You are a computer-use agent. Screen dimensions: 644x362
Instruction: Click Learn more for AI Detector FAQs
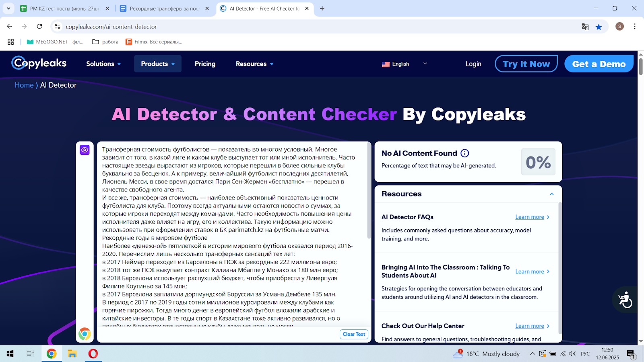(532, 217)
